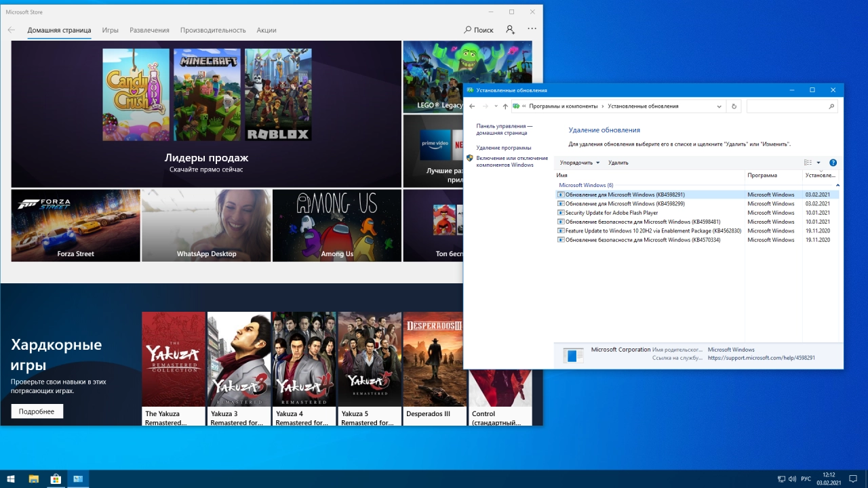Switch to the Игры tab
The width and height of the screenshot is (868, 488).
111,30
